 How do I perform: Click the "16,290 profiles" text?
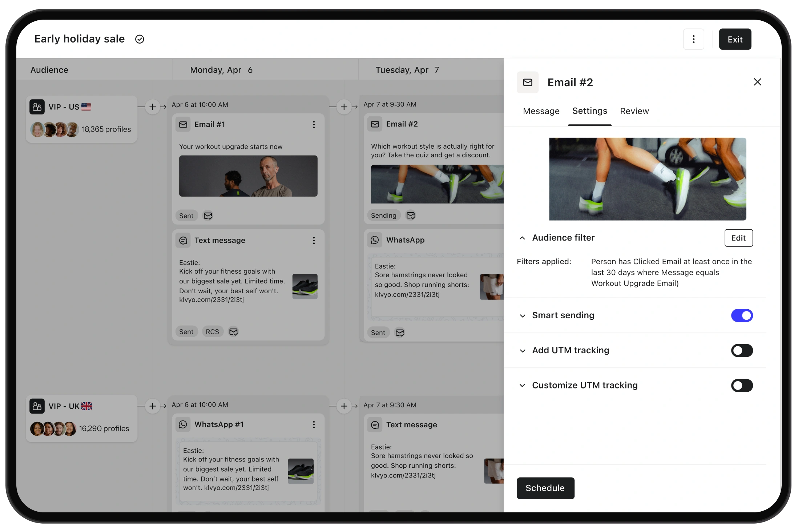(104, 429)
